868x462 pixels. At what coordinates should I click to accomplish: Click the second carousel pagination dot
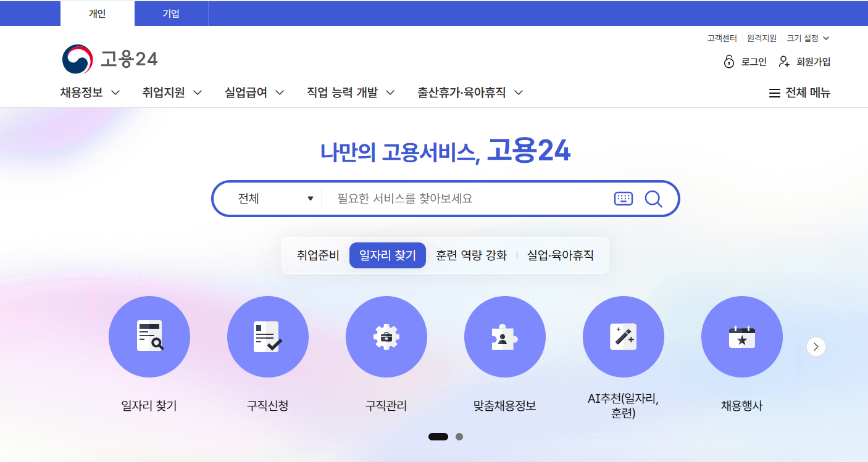[459, 436]
